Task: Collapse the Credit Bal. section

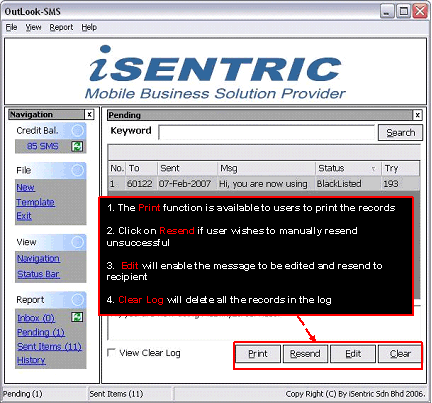Action: coord(77,130)
